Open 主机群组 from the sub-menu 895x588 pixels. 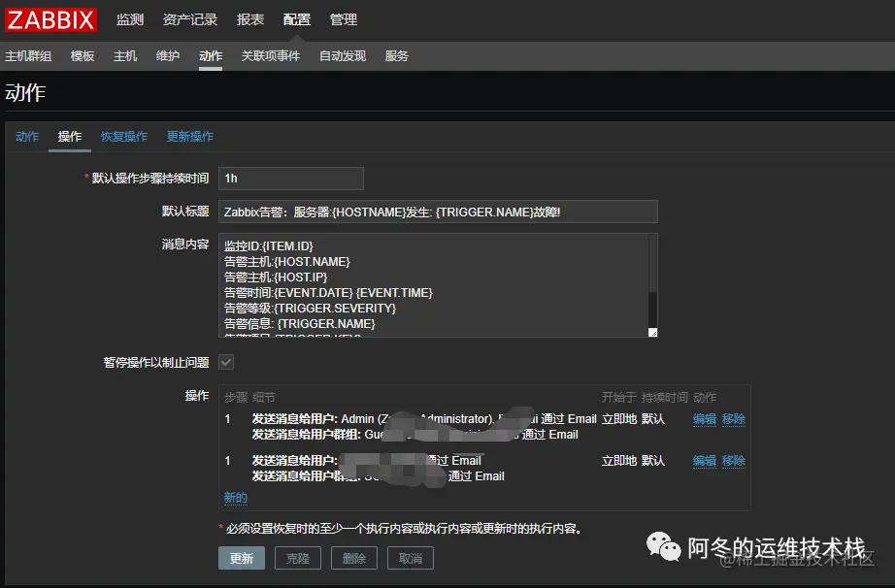coord(30,55)
